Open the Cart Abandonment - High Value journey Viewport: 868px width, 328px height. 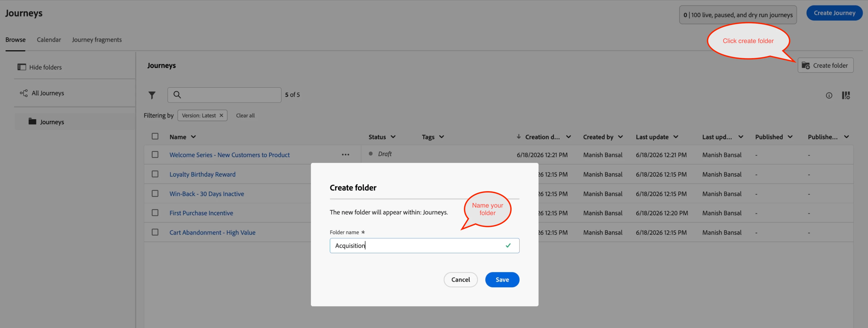212,232
